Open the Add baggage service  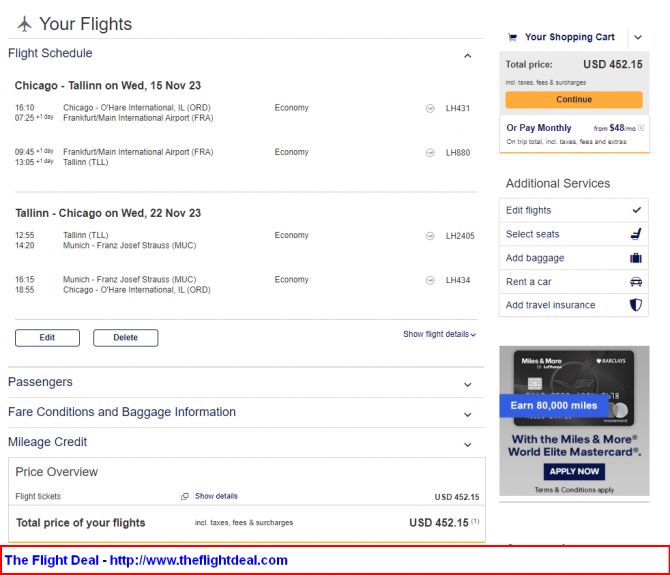(574, 258)
